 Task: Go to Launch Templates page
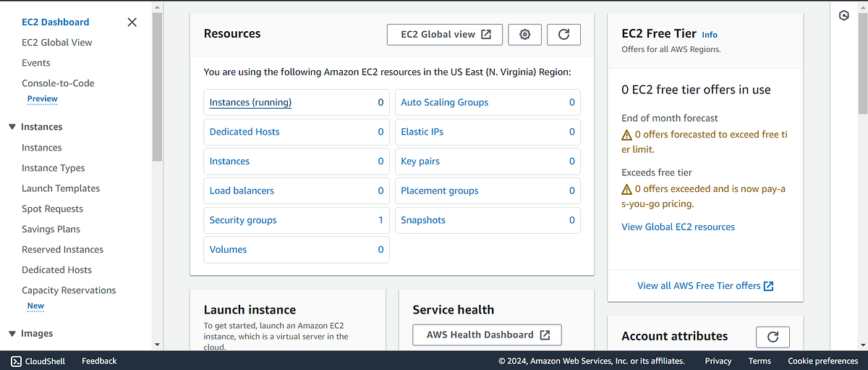click(x=61, y=188)
